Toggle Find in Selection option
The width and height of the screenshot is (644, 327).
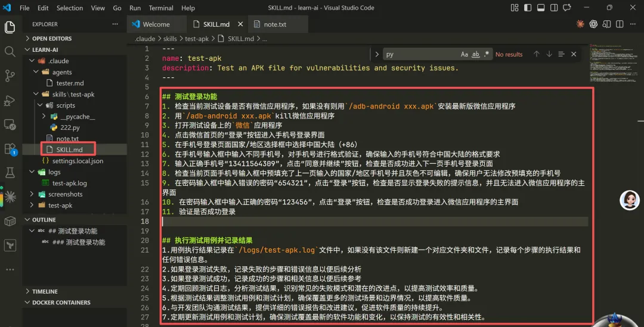click(562, 54)
